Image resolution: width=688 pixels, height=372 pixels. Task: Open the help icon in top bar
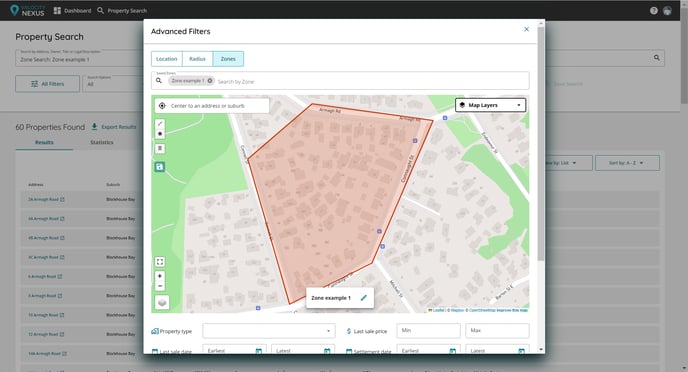tap(654, 11)
